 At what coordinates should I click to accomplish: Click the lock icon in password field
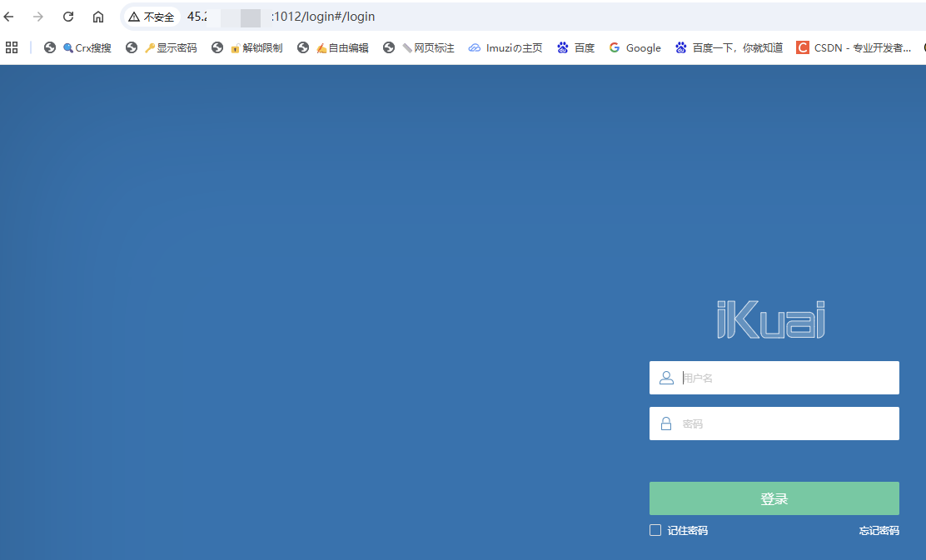(x=666, y=424)
